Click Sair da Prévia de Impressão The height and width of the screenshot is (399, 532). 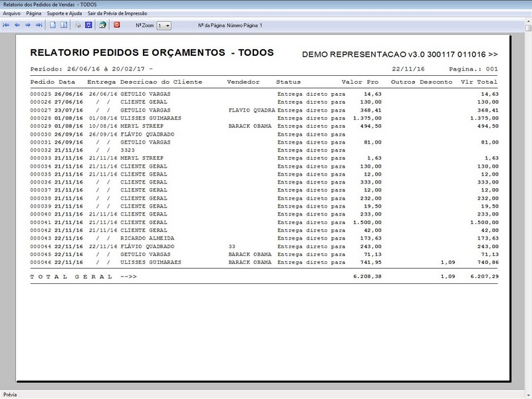click(112, 13)
